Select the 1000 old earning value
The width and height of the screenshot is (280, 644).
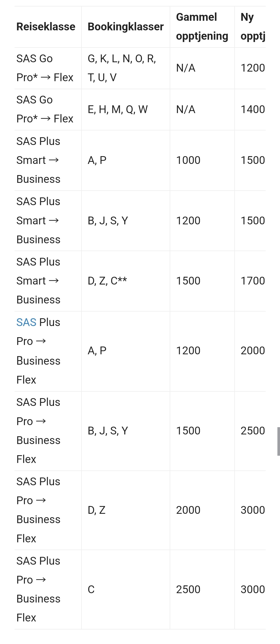(188, 160)
